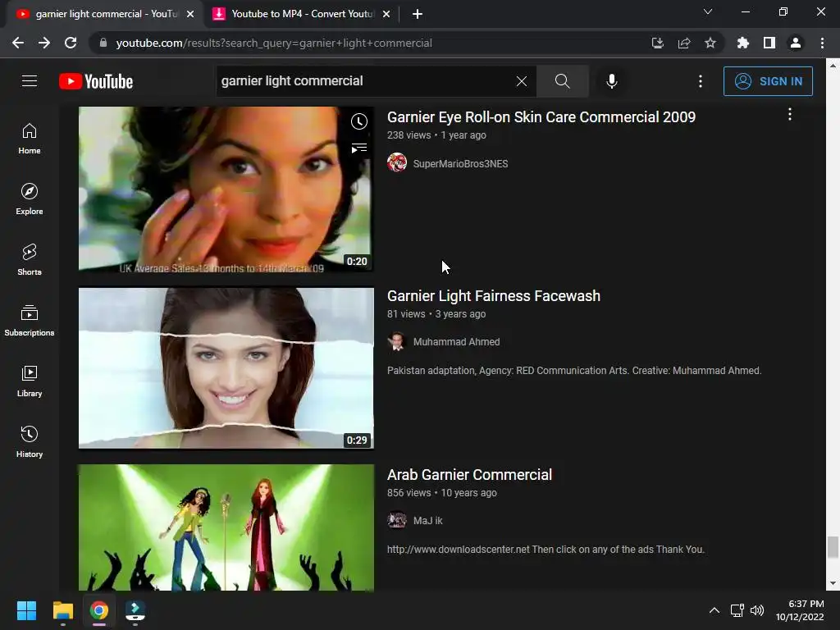The width and height of the screenshot is (840, 630).
Task: Visit Muhammad Ahmed channel name link
Action: [456, 342]
